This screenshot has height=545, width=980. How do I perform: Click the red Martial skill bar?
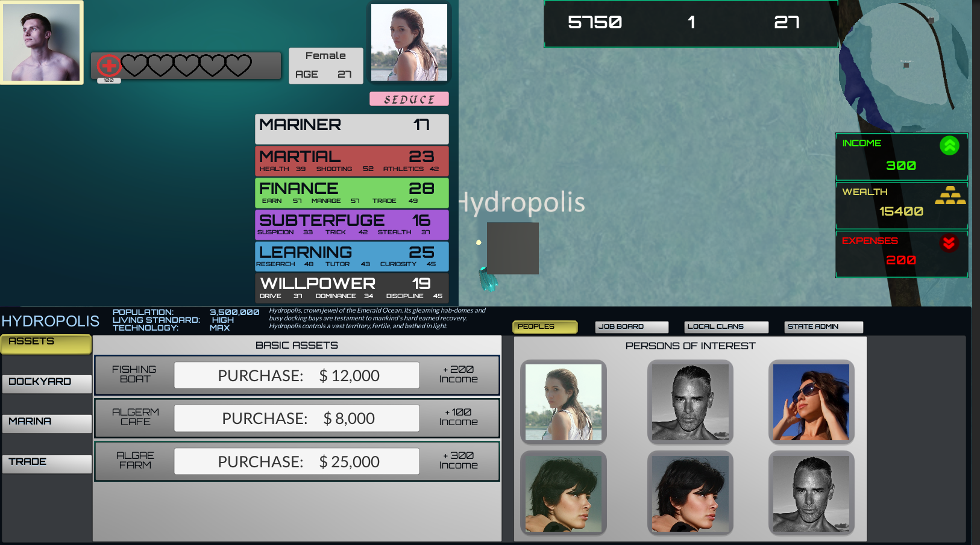(x=352, y=161)
